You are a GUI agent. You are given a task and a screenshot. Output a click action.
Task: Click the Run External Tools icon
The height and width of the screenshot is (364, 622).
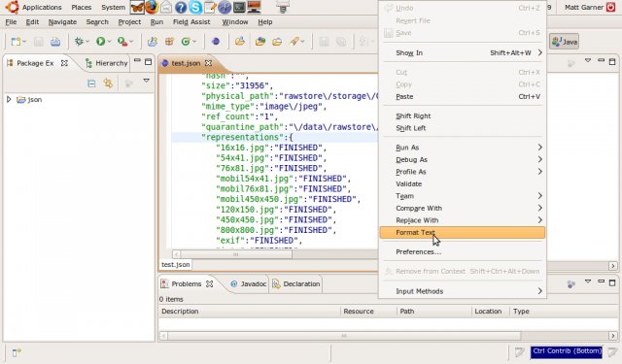click(x=122, y=41)
